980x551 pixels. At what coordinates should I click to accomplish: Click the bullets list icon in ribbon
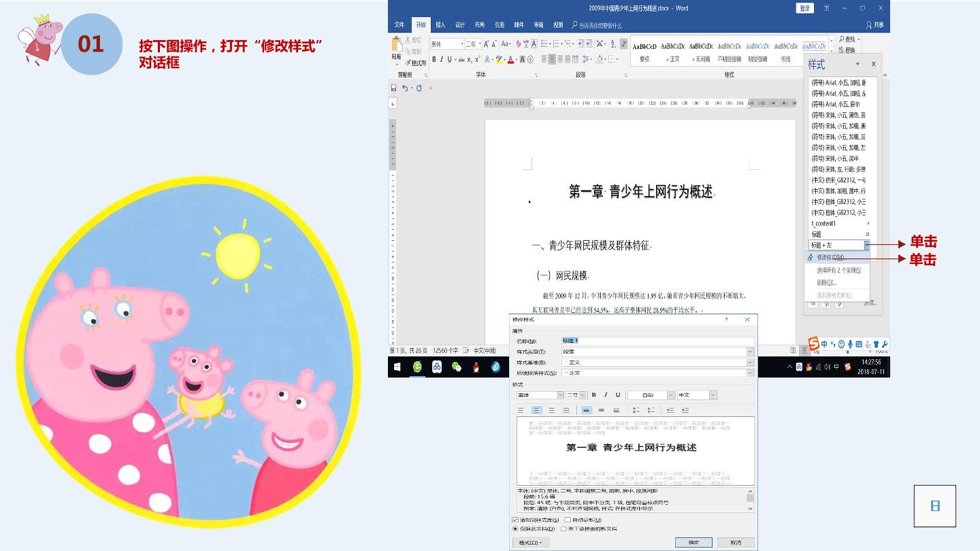pyautogui.click(x=544, y=44)
